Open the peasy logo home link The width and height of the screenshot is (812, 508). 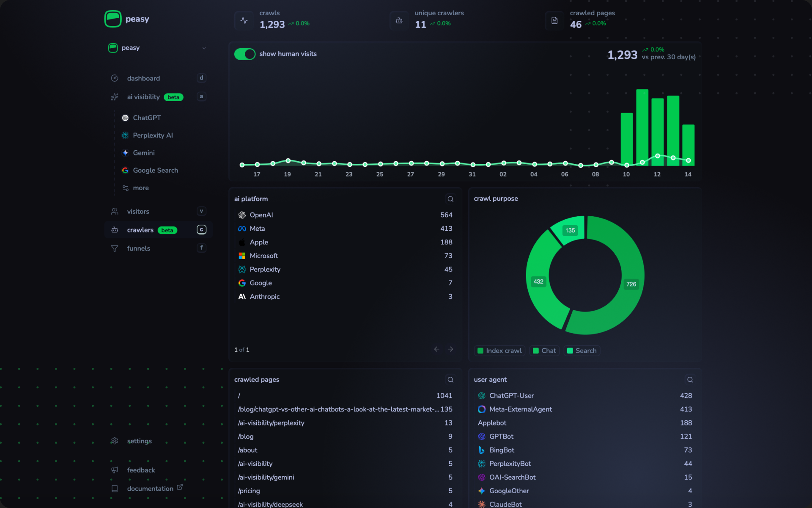point(126,19)
